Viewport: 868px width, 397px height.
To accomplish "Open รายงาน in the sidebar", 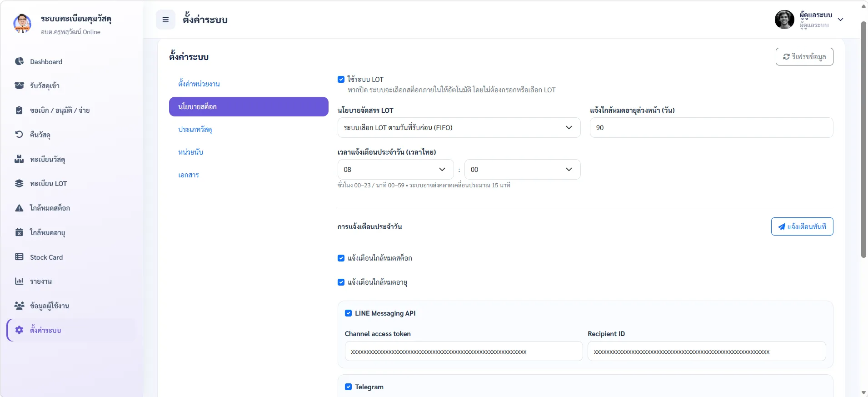I will click(71, 281).
